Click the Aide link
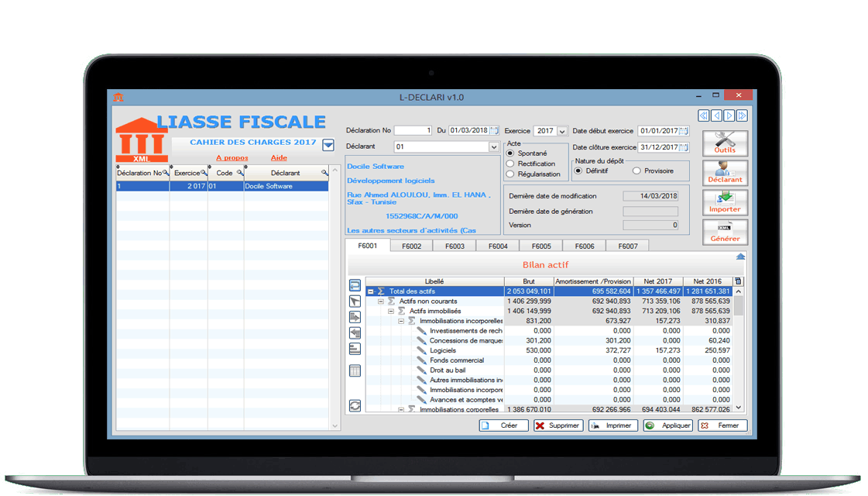Screen dimensions: 868x496 279,158
